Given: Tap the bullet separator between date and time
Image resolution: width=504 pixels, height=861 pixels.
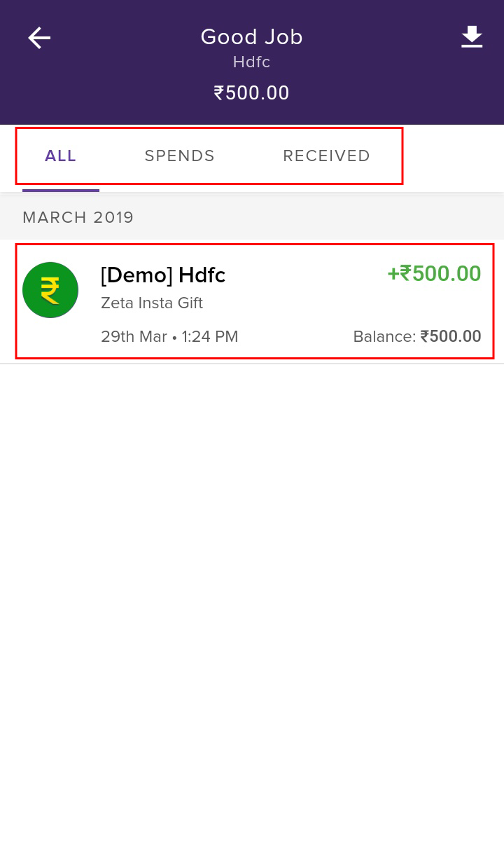Looking at the screenshot, I should point(174,338).
